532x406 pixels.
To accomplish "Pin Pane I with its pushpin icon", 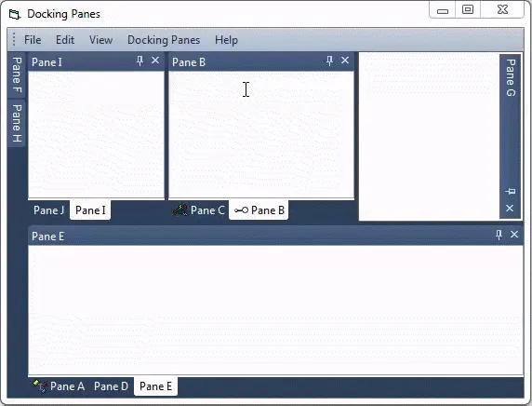I will pyautogui.click(x=140, y=61).
